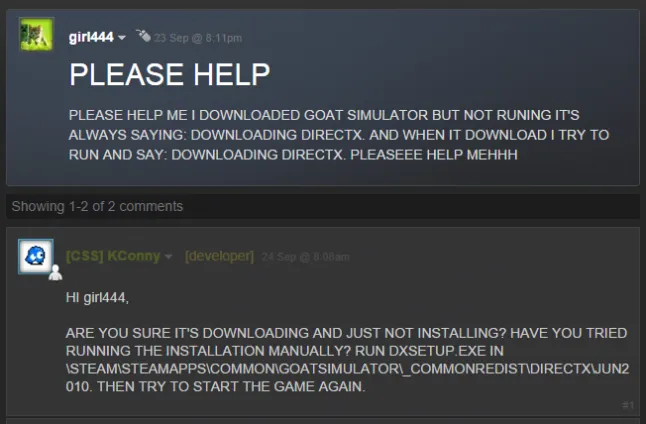Click the HI girl444 greeting line
The height and width of the screenshot is (424, 646).
(x=97, y=297)
